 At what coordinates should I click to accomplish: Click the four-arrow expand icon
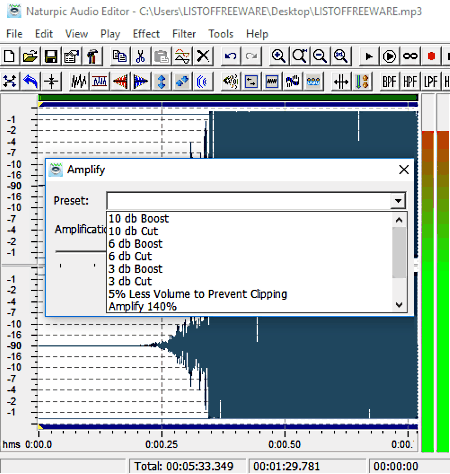point(10,81)
